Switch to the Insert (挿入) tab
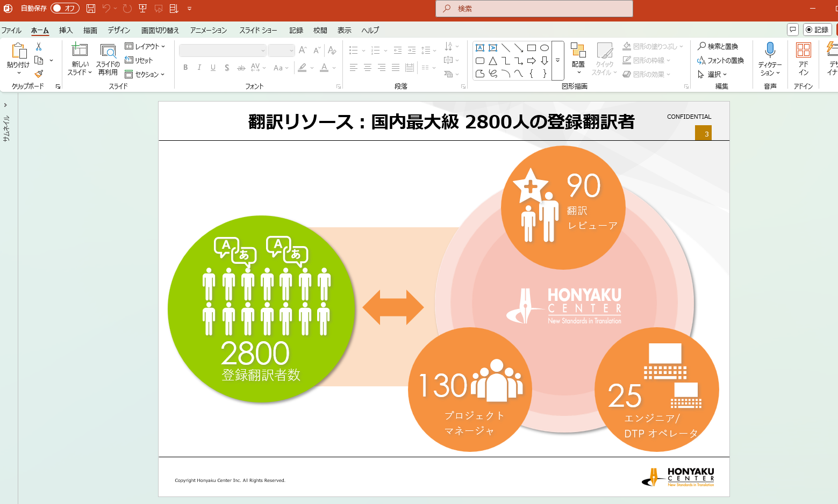Screen dimensions: 838x504 [x=66, y=30]
